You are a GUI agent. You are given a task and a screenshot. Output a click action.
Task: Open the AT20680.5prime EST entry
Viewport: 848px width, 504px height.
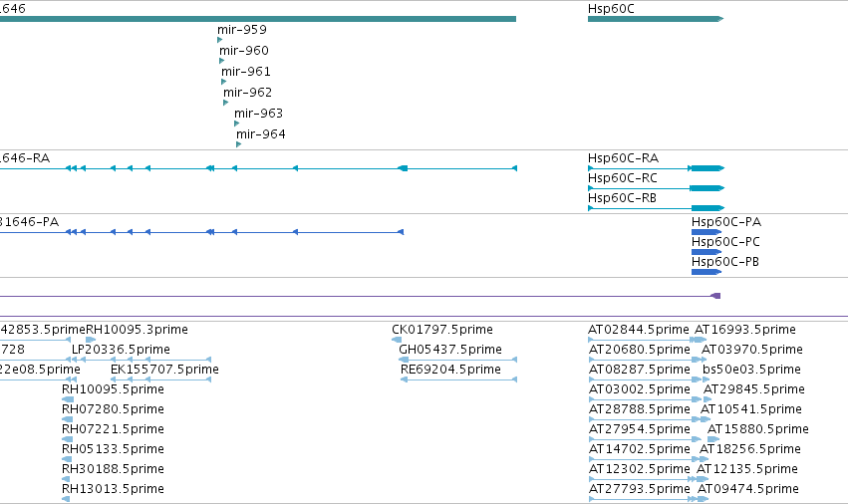click(x=640, y=350)
